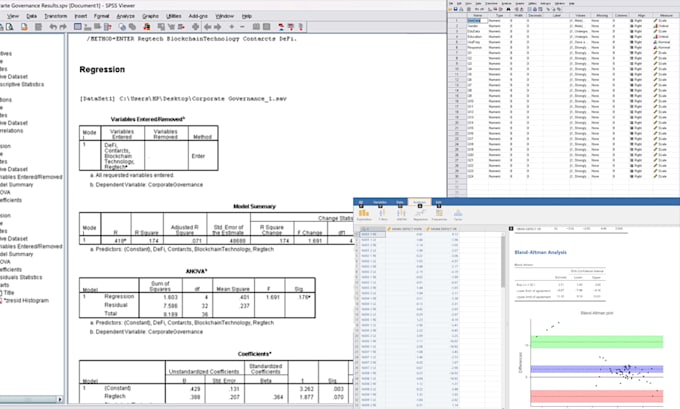Screen dimensions: 680x409
Task: Click the Go to Data icon in Viewer toolbar
Action: [78, 27]
